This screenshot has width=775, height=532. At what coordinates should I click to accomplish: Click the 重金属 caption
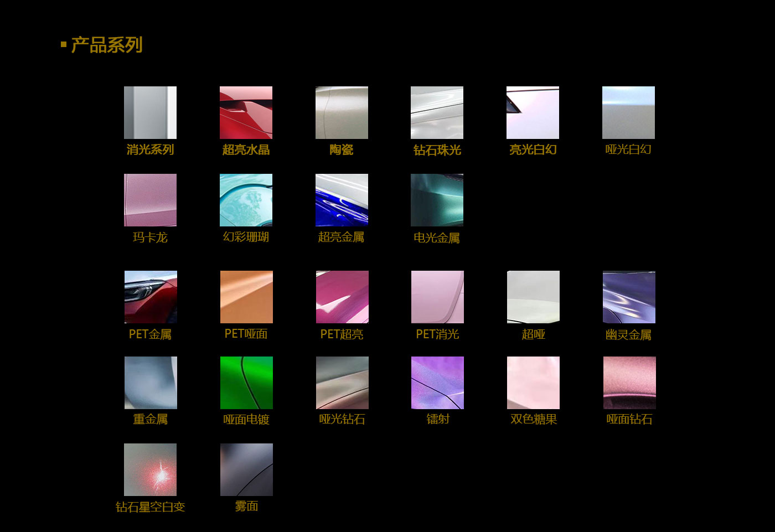click(x=151, y=419)
